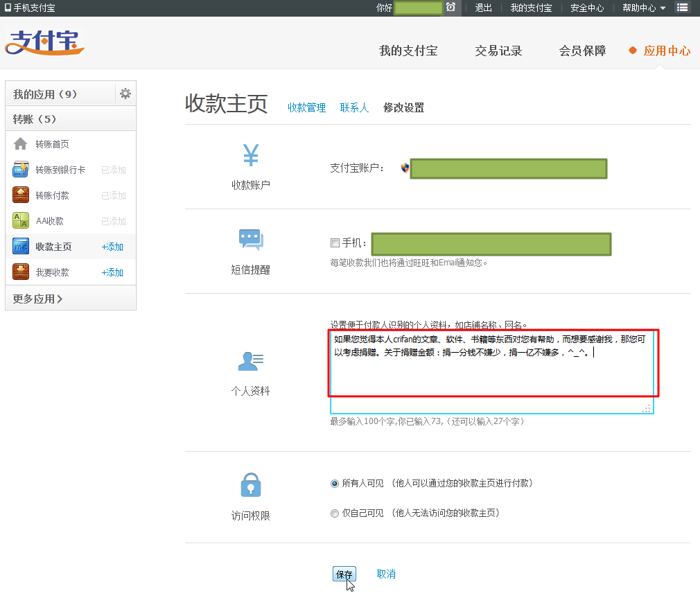Open the list menu icon at top right
This screenshot has width=700, height=598.
click(682, 7)
